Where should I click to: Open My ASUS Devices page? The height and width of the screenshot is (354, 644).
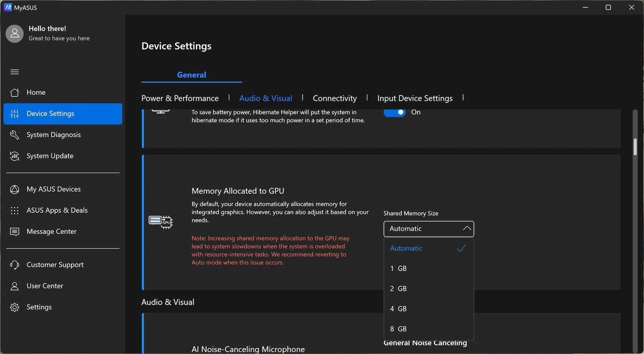(63, 189)
